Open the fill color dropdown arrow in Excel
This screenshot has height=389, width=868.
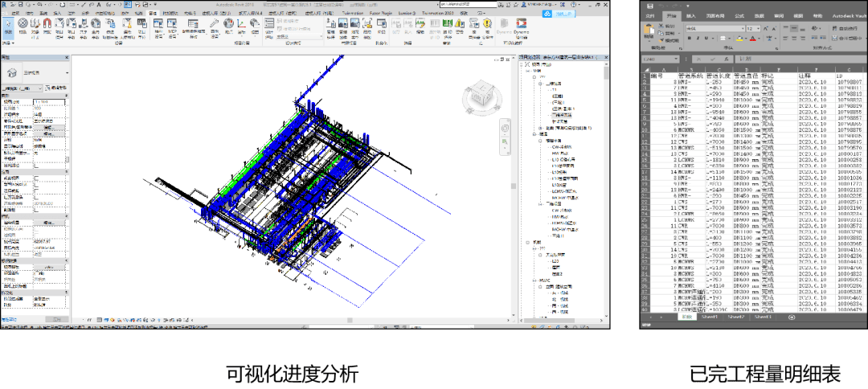pyautogui.click(x=746, y=39)
